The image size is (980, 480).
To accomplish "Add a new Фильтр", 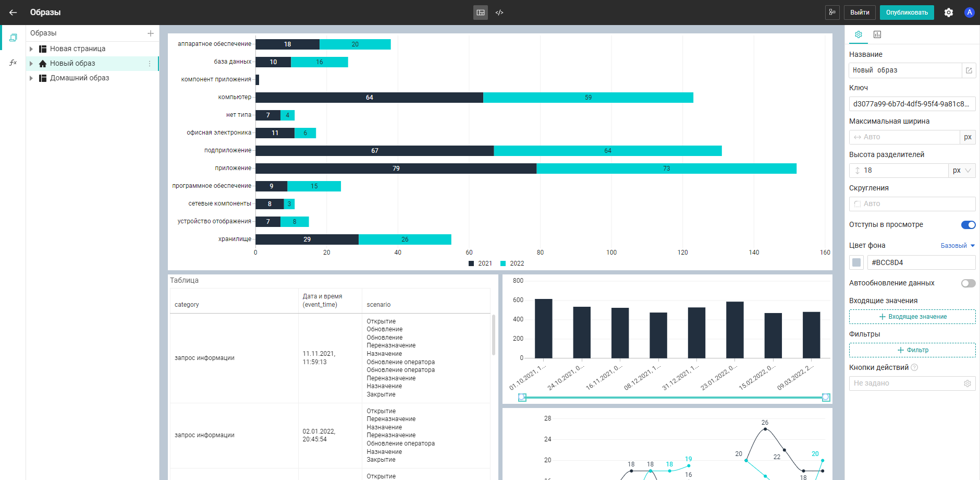I will coord(912,350).
